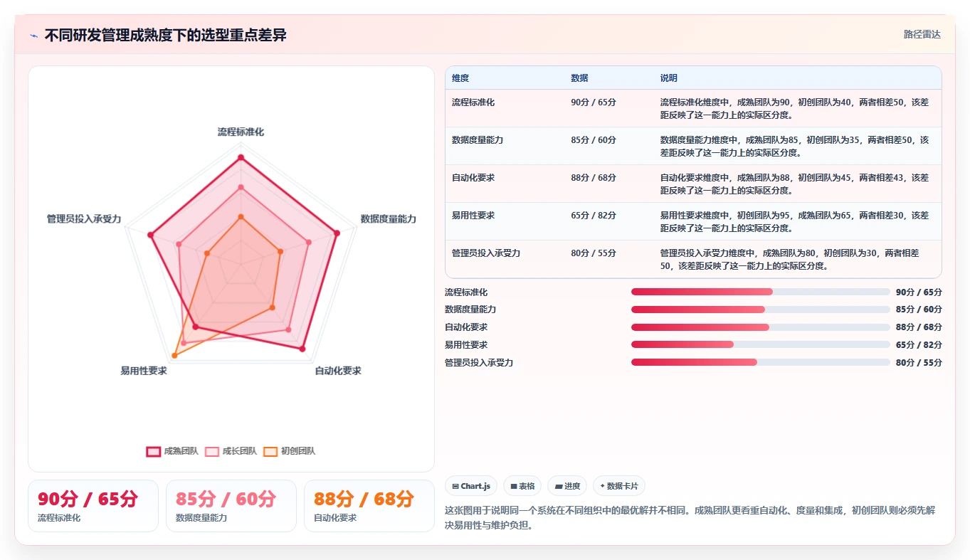Click the 管理员投入承受力 label in the progress list
Screen dimensions: 970x560
coord(479,363)
